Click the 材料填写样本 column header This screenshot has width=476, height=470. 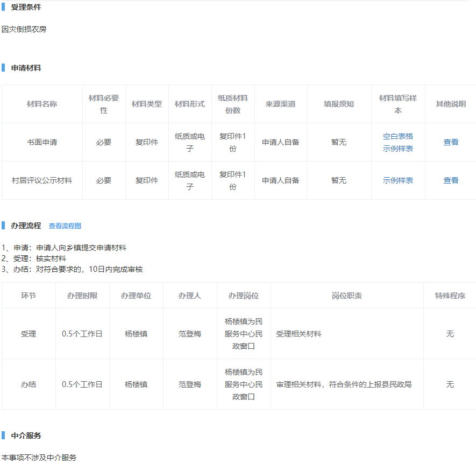point(397,104)
